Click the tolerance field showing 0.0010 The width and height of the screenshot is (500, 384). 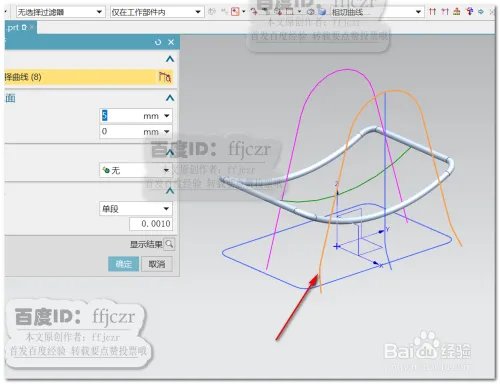coord(151,224)
